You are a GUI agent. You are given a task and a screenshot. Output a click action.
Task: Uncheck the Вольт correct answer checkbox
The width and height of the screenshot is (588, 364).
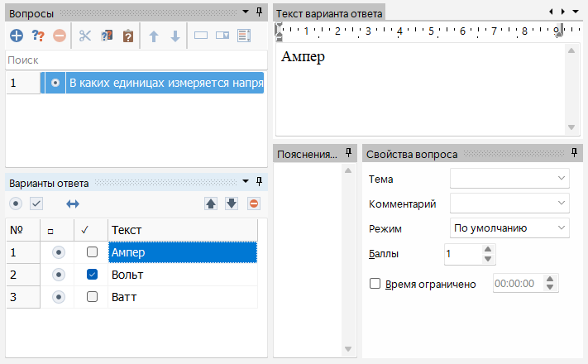(x=93, y=275)
